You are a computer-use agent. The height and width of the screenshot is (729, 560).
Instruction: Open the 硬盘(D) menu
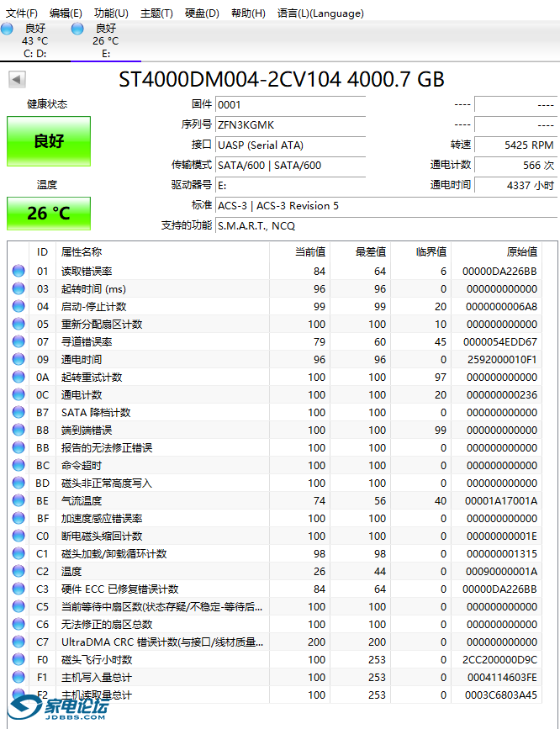(x=202, y=13)
